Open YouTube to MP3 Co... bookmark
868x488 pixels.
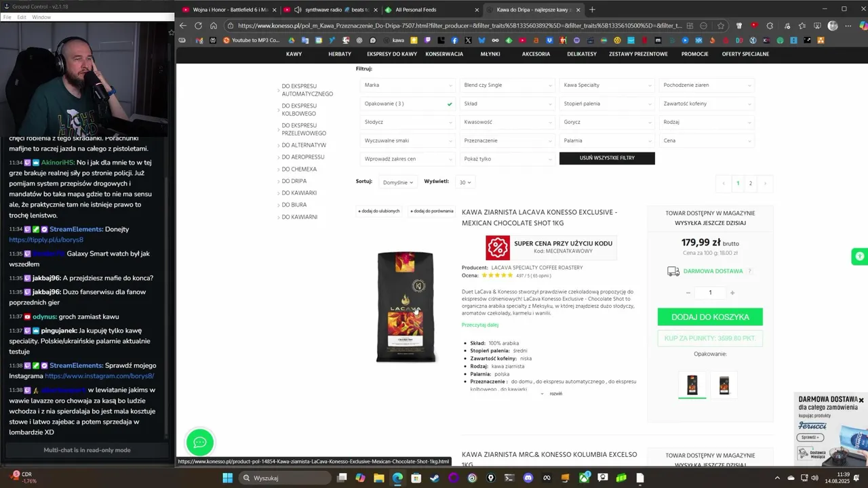251,40
